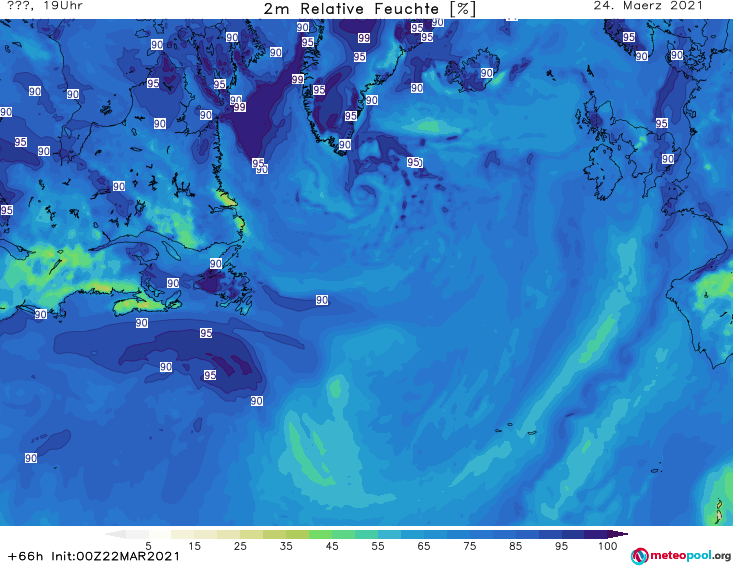Click legend value 65 on color bar
The width and height of the screenshot is (733, 566).
coord(424,546)
